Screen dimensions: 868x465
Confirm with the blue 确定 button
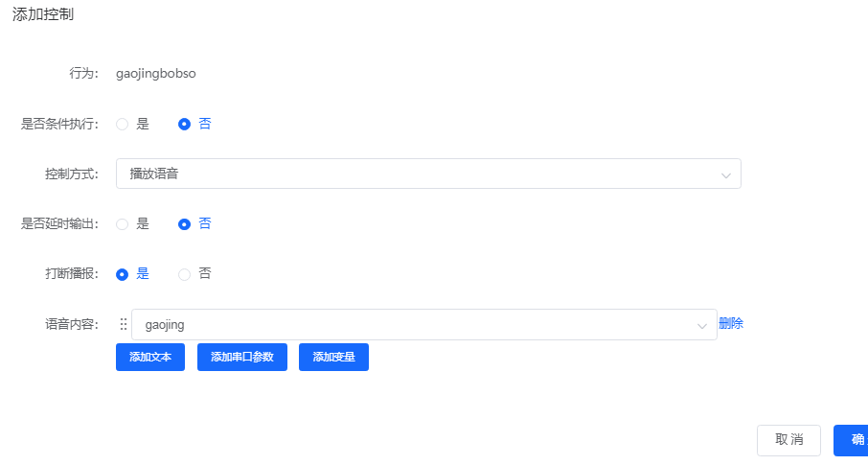tap(853, 440)
